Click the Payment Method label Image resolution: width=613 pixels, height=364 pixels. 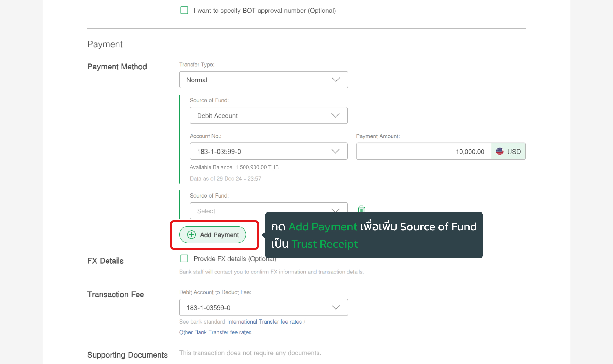[x=117, y=67]
